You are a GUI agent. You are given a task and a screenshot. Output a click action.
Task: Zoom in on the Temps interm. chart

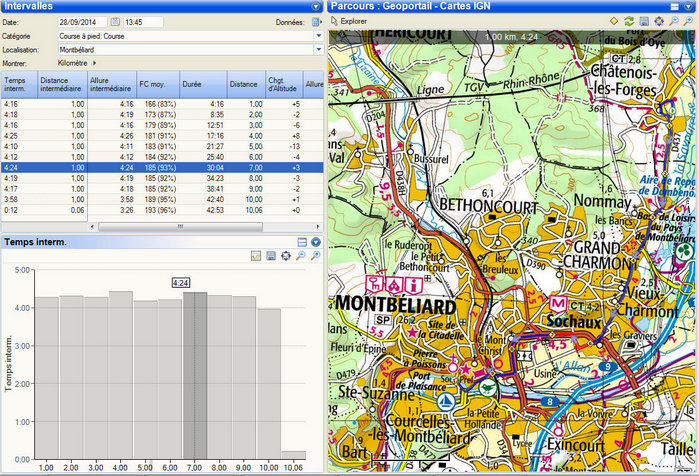(316, 255)
